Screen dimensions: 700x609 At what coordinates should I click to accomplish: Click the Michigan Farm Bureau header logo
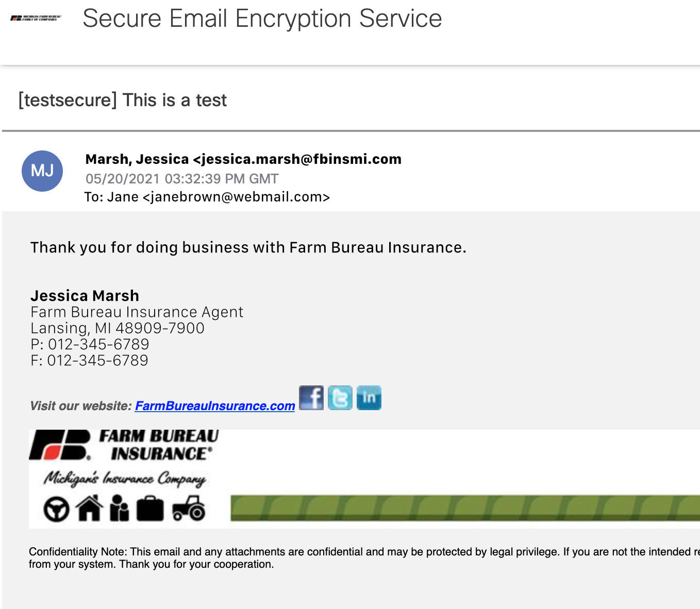[36, 18]
